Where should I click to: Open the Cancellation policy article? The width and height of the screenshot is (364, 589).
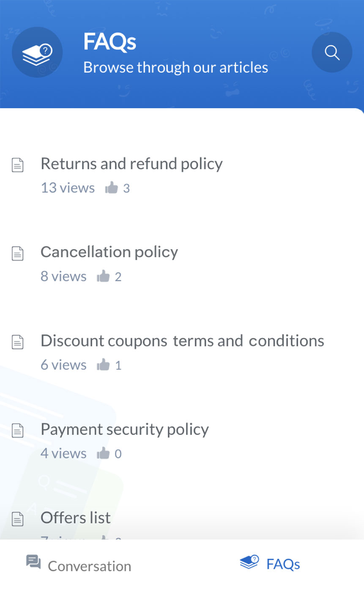pos(109,252)
